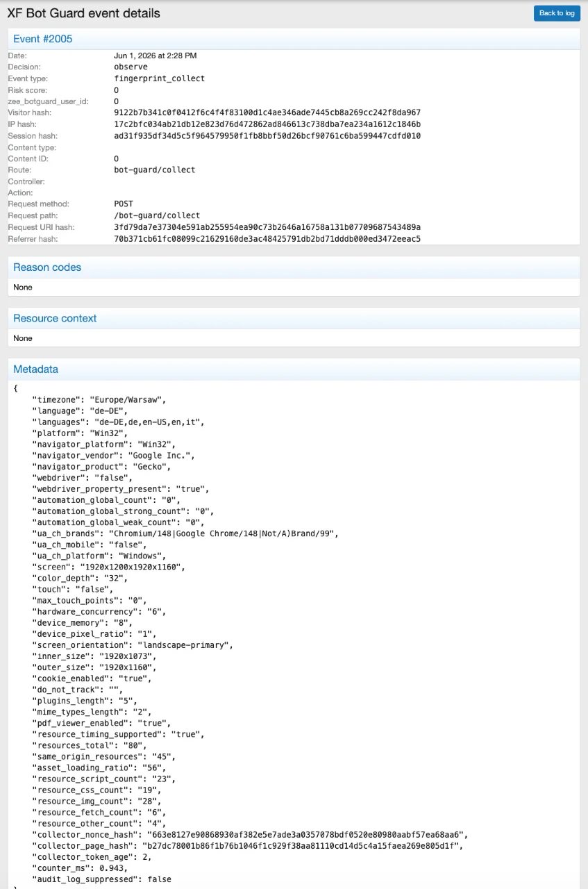
Task: Click the zee_botguard_user_id label
Action: (x=48, y=101)
